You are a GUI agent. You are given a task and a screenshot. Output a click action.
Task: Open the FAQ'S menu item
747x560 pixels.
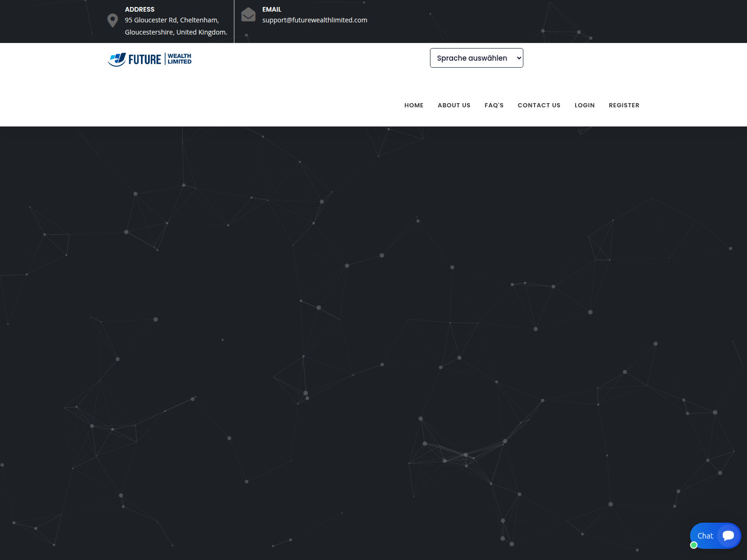[494, 105]
